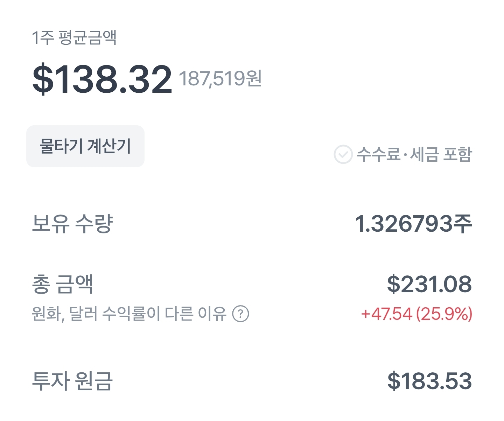Tap the $231.08 total amount

429,284
